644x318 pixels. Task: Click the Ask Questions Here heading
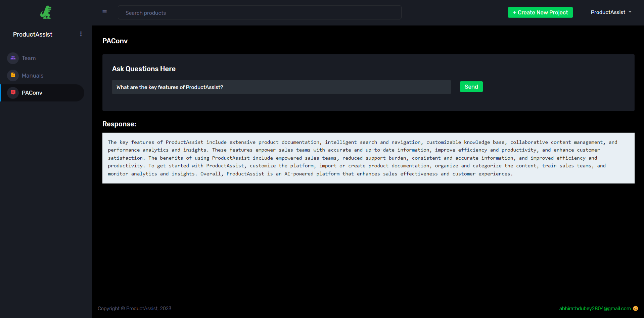click(144, 69)
